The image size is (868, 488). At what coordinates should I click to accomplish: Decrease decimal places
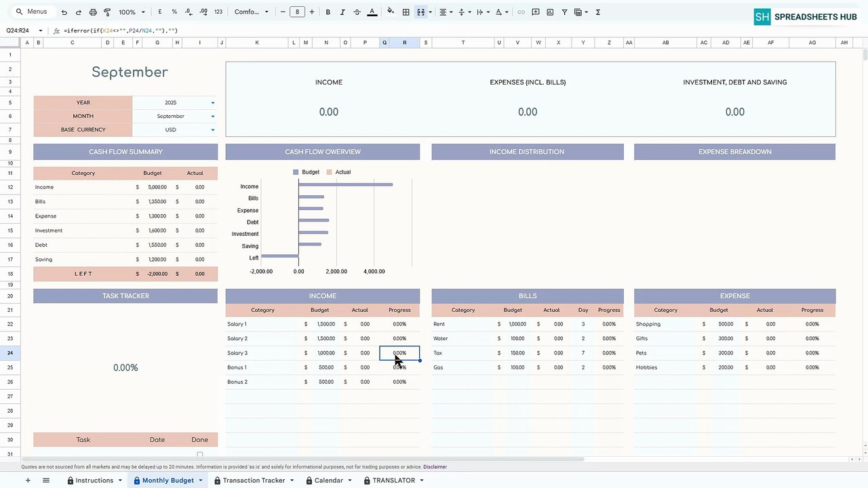coord(188,12)
